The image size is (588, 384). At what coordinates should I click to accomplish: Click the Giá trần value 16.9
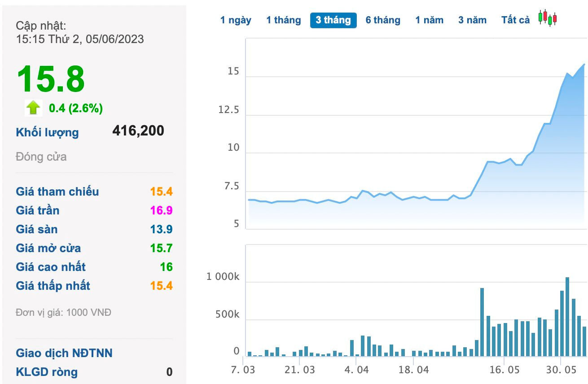(162, 210)
